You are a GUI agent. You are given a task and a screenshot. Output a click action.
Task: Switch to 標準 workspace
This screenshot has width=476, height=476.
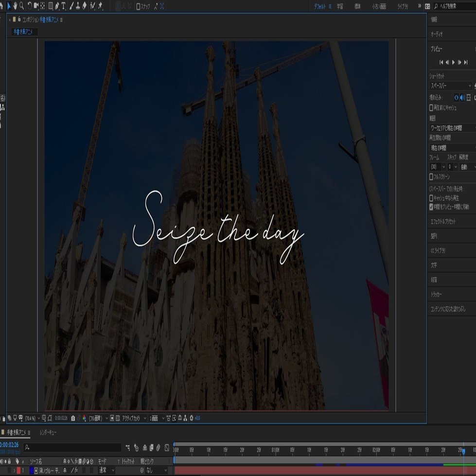click(x=357, y=6)
